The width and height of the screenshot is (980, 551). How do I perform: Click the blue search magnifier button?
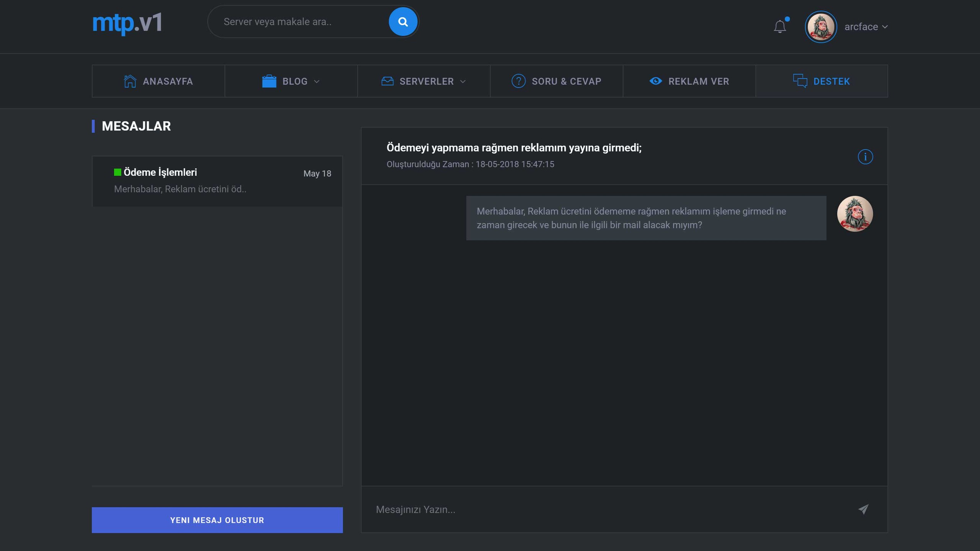[x=403, y=22]
